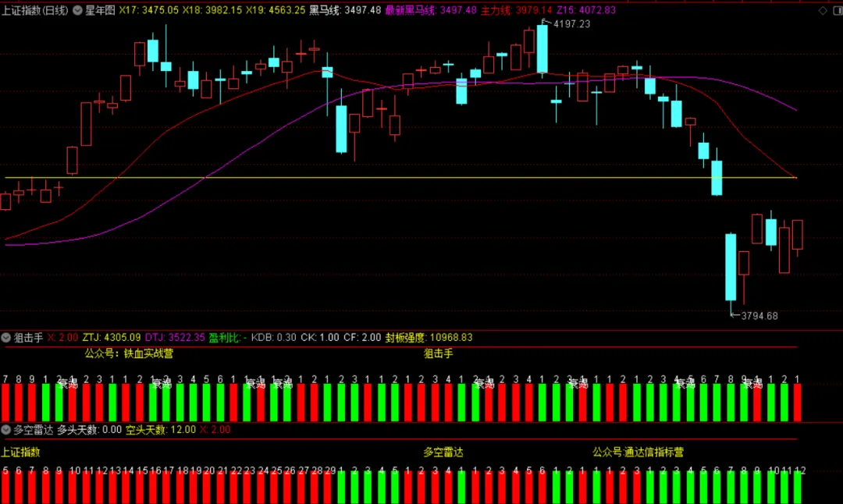This screenshot has width=843, height=504.
Task: Click the yellow horizontal support line
Action: pos(400,177)
